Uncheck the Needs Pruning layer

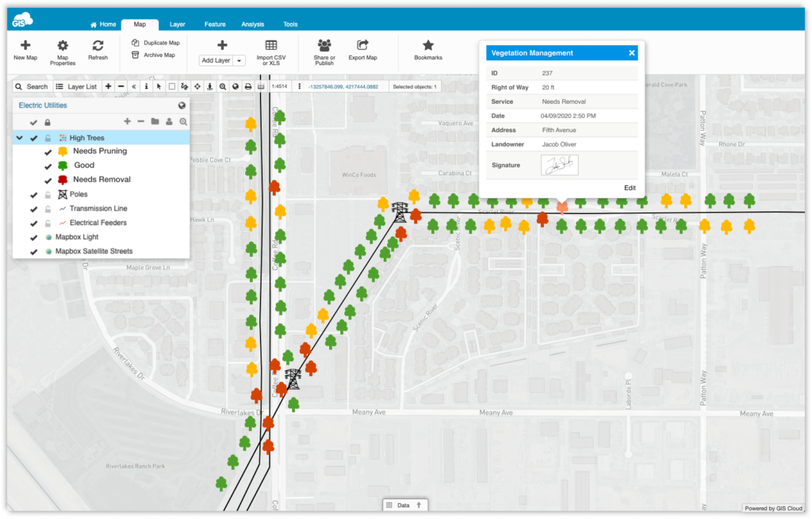click(48, 151)
